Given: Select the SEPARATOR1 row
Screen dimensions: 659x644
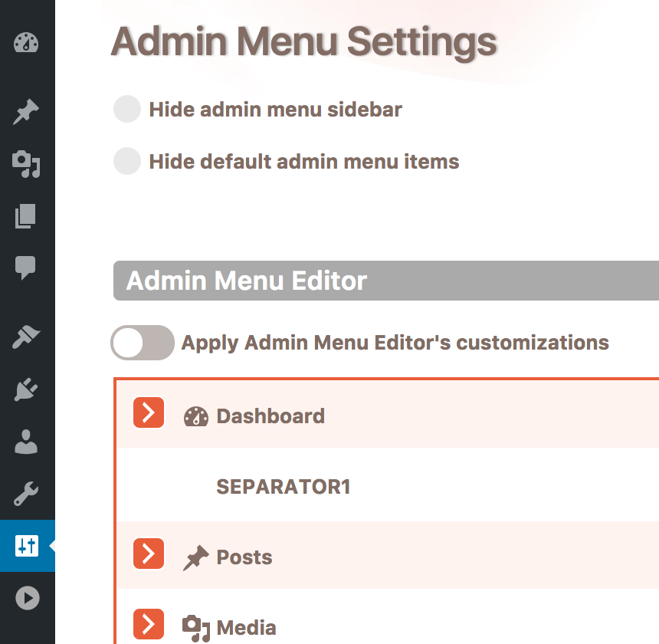Looking at the screenshot, I should click(x=387, y=485).
